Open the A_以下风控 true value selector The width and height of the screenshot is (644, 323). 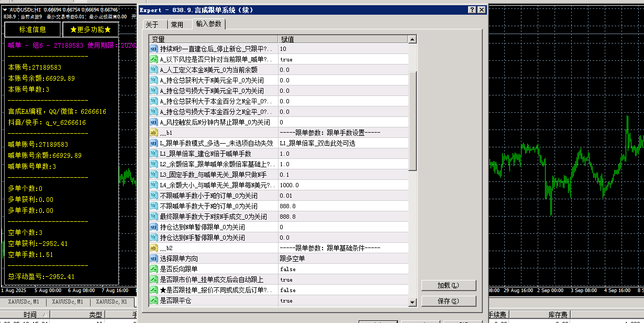coord(342,59)
